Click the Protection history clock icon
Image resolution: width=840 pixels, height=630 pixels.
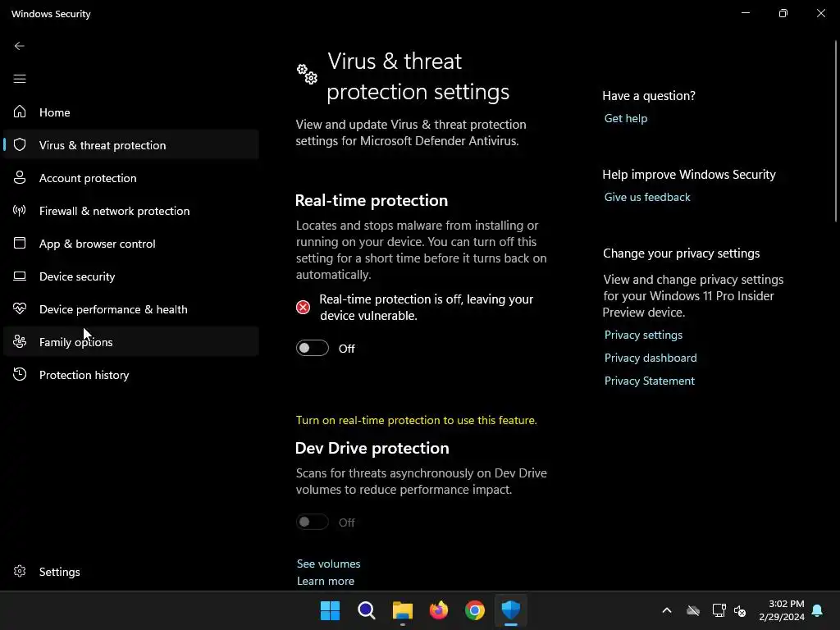pos(20,374)
